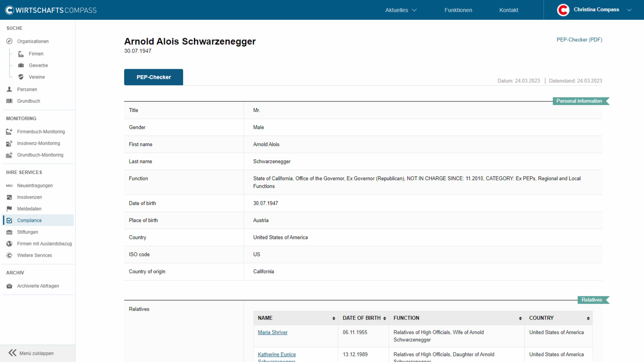This screenshot has width=644, height=362.
Task: Click the Firmen building icon in sidebar
Action: pos(21,54)
